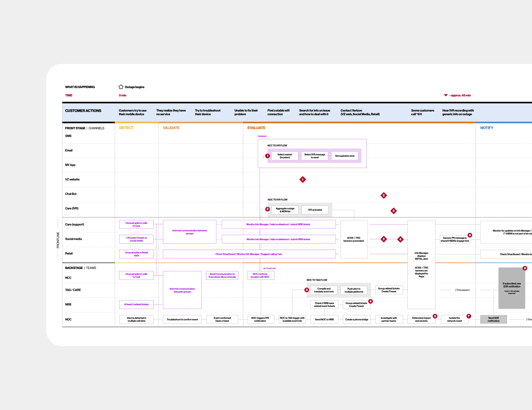Click the 'Select market (location)' box
This screenshot has width=532, height=410.
click(x=285, y=156)
